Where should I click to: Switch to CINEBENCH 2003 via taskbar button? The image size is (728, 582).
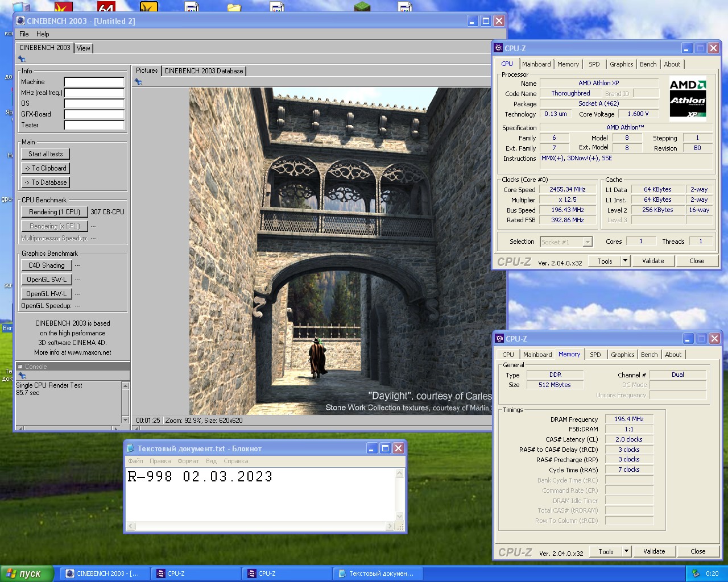pos(105,573)
